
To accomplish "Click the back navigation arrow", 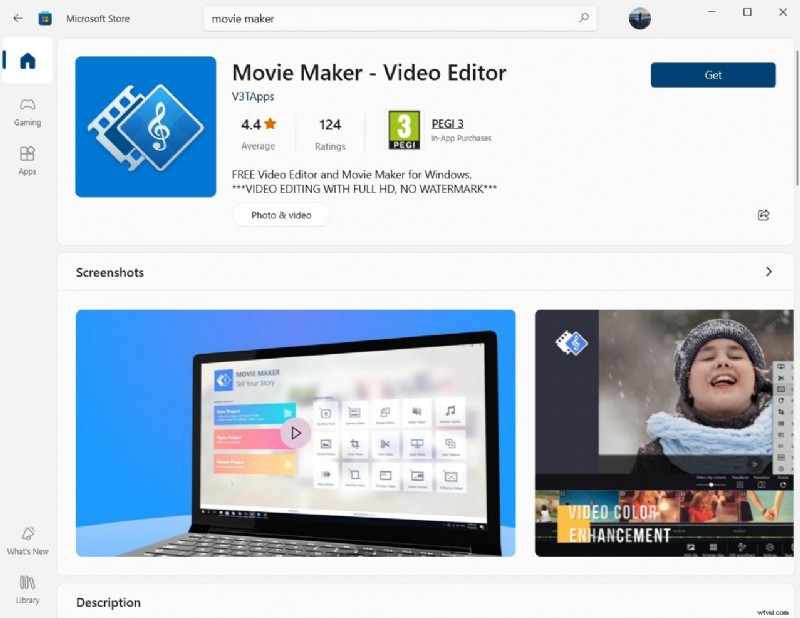I will pyautogui.click(x=17, y=17).
